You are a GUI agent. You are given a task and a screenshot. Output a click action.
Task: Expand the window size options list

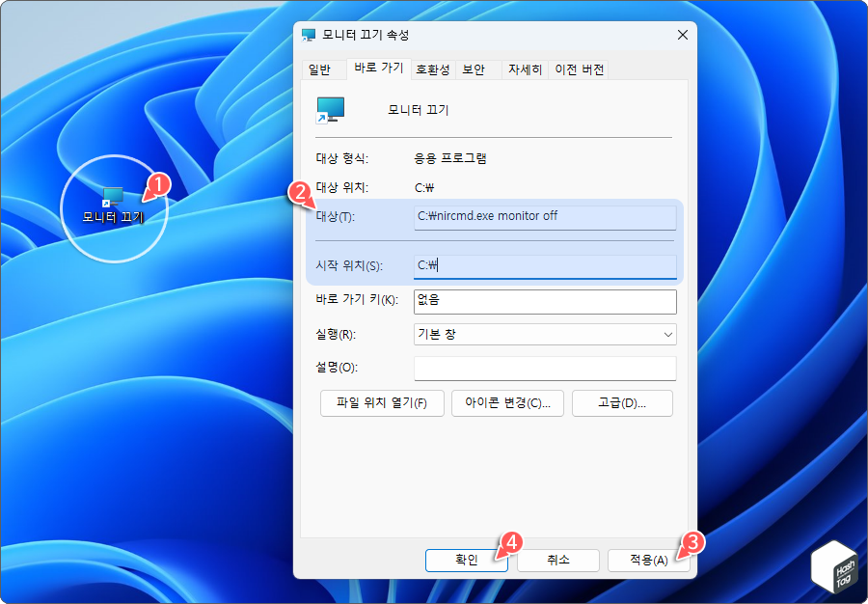pos(668,334)
